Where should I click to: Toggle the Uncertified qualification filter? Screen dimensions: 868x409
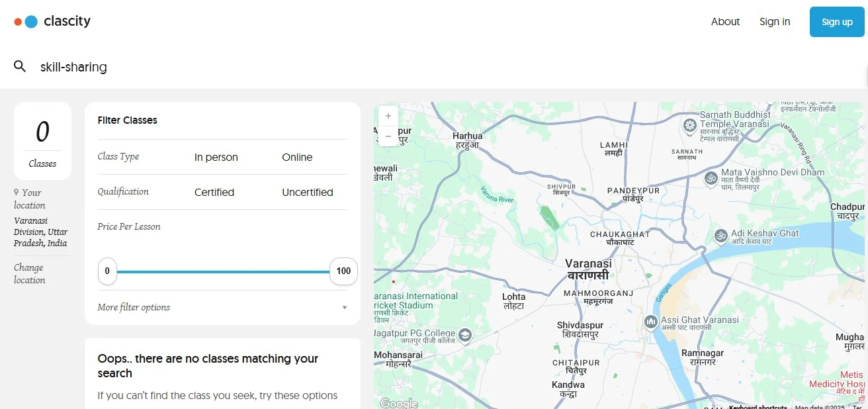point(308,193)
